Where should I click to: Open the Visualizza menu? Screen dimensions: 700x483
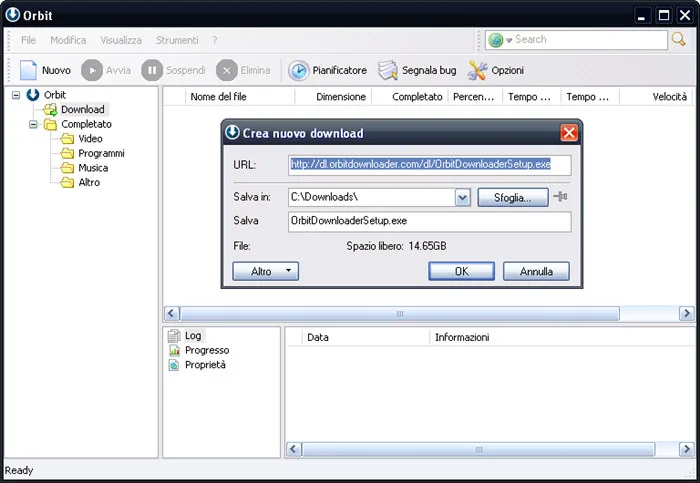(121, 40)
